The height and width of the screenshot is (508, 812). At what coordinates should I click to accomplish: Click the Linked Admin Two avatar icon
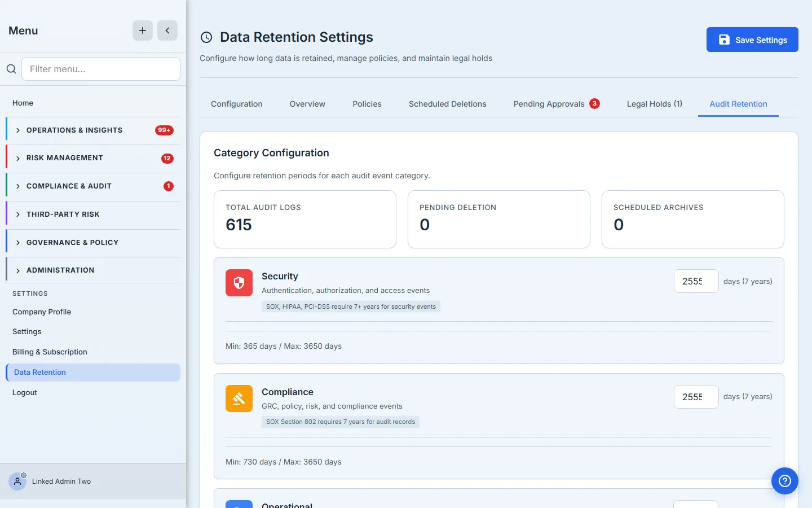pos(17,481)
